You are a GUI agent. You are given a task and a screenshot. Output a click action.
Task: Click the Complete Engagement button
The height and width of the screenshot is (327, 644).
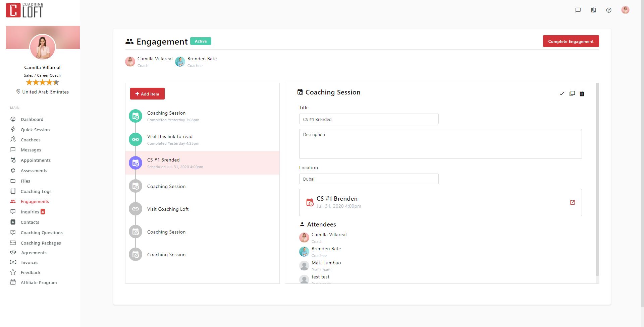[x=571, y=41]
